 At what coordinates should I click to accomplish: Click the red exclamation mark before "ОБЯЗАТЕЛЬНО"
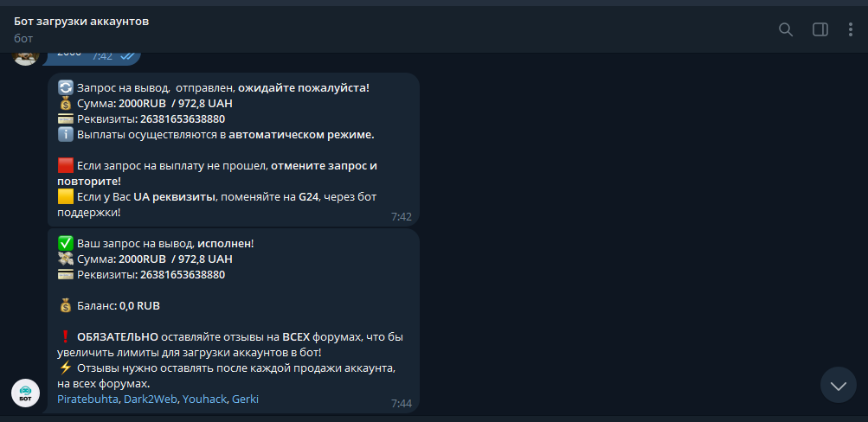[66, 337]
